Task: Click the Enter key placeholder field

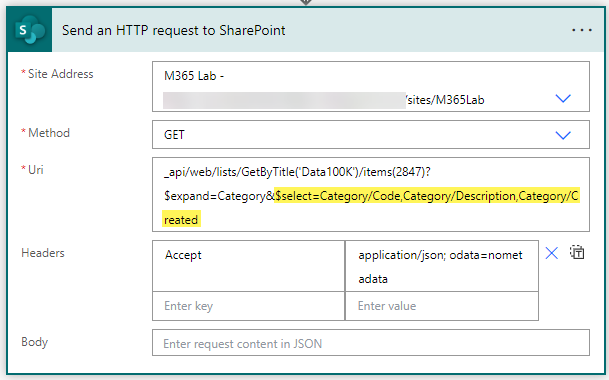Action: [x=249, y=306]
